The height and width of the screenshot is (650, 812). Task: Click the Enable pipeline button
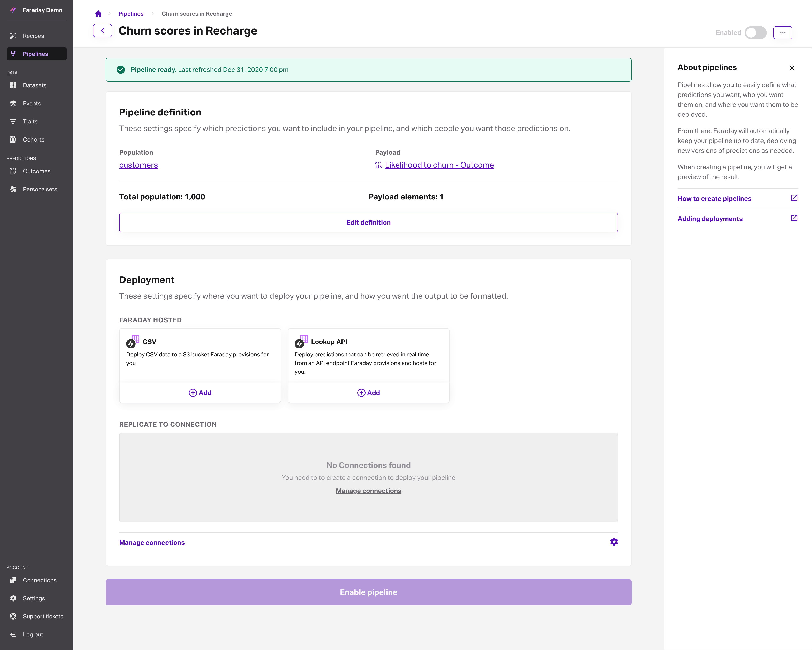[x=368, y=592]
